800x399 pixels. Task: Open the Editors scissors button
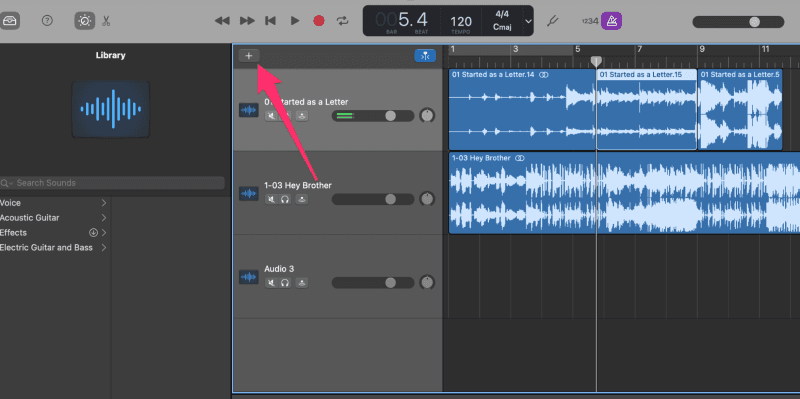(x=106, y=21)
